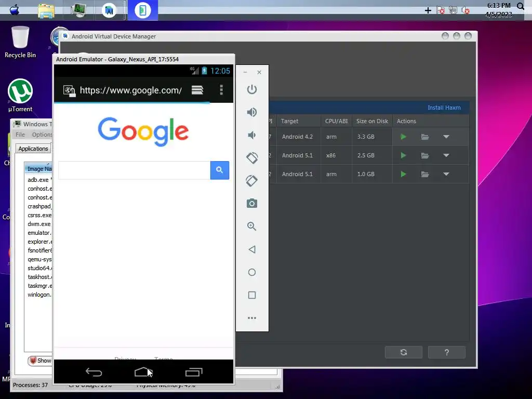
Task: Open Options menu in Task Manager
Action: [42, 135]
